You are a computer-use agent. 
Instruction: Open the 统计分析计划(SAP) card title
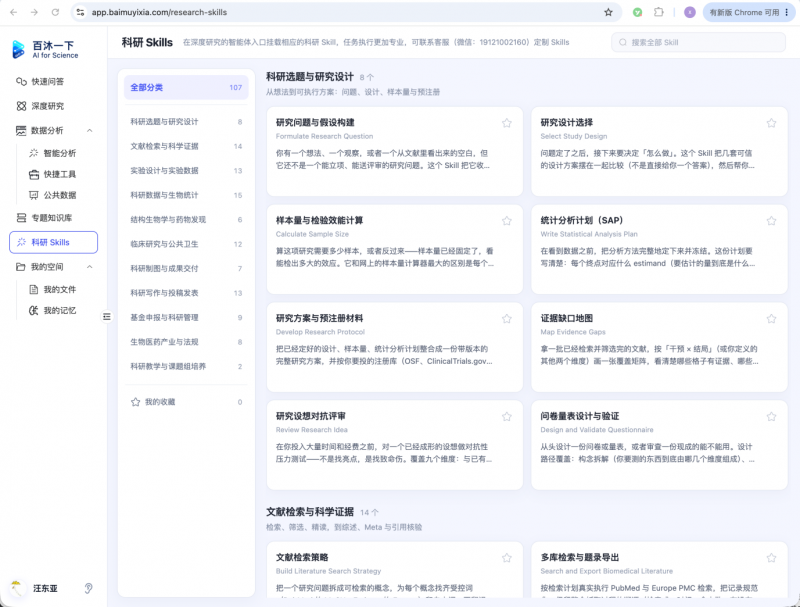pyautogui.click(x=582, y=220)
